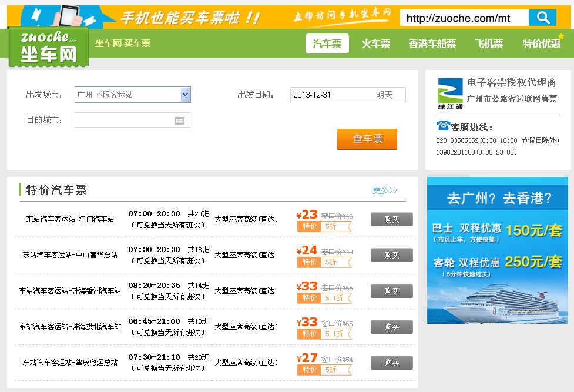Click the 2013-12-31 departure date field
The image size is (574, 392).
[329, 94]
